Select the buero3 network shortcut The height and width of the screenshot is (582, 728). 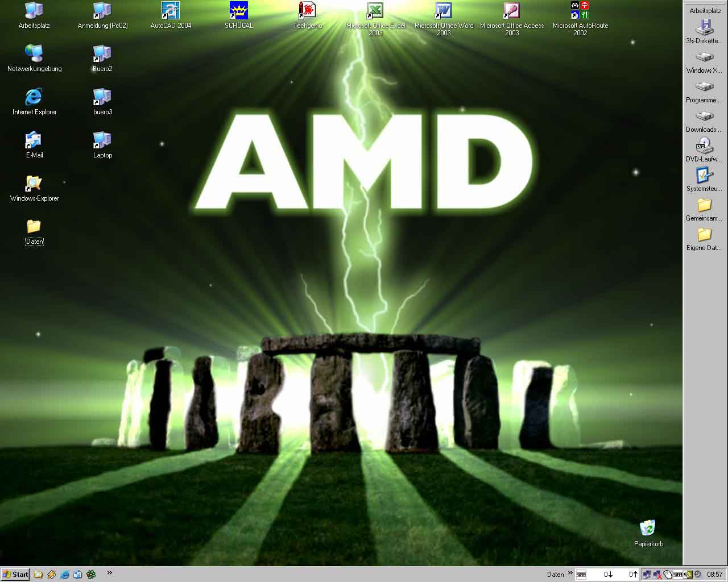click(x=102, y=102)
